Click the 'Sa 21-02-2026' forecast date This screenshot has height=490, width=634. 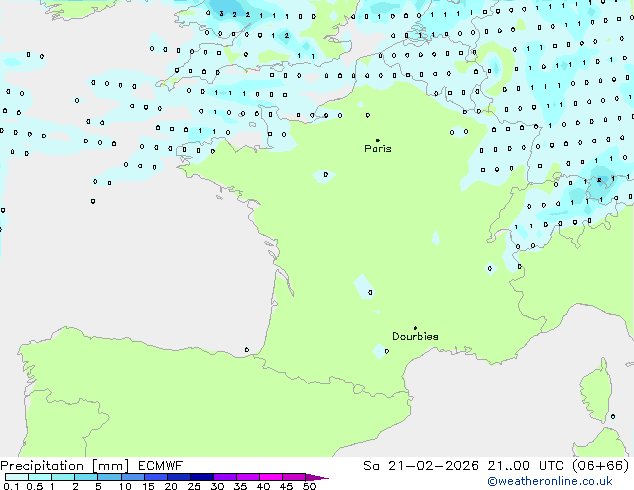point(421,466)
